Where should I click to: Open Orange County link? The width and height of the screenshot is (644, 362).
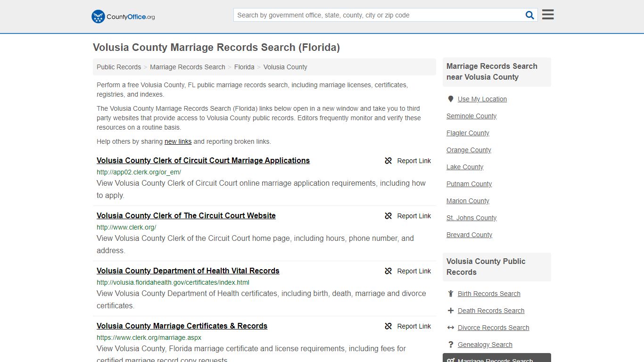(469, 150)
